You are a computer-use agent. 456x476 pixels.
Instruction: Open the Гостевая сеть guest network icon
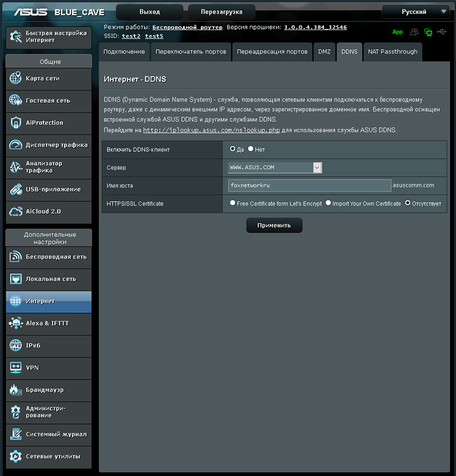pos(16,100)
